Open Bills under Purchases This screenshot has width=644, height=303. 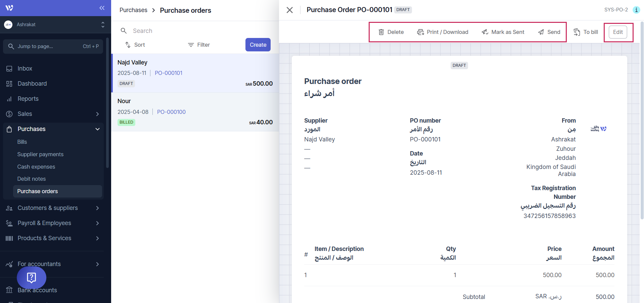tap(22, 142)
